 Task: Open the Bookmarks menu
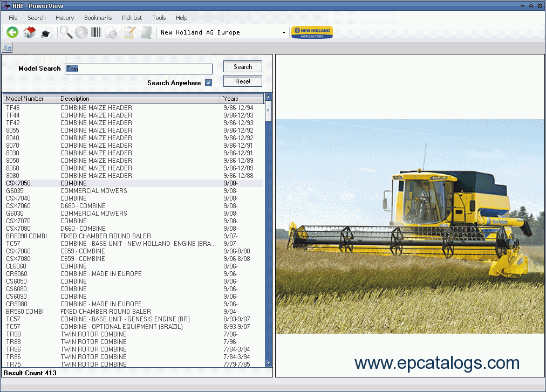pyautogui.click(x=98, y=18)
